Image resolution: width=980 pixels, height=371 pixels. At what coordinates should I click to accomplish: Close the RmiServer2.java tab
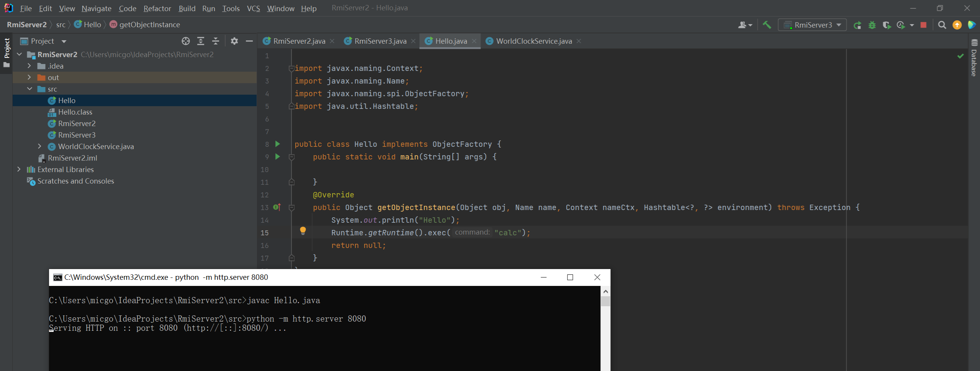pos(332,41)
